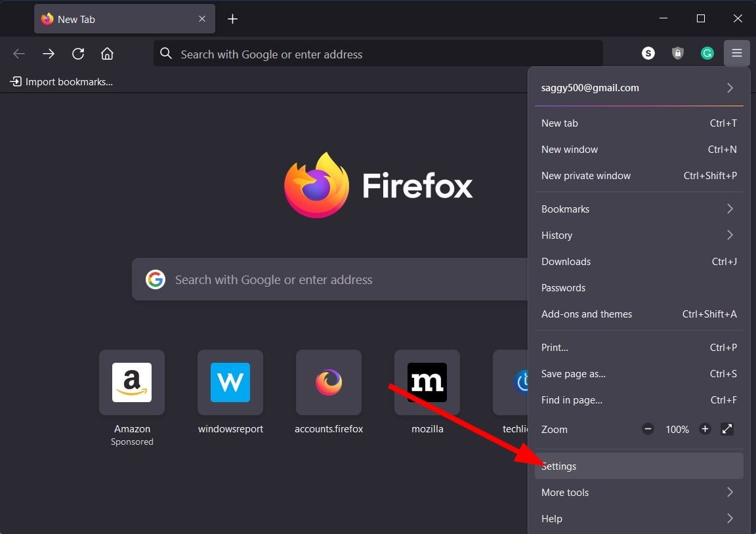The height and width of the screenshot is (534, 756).
Task: Close the Firefox window
Action: (x=738, y=18)
